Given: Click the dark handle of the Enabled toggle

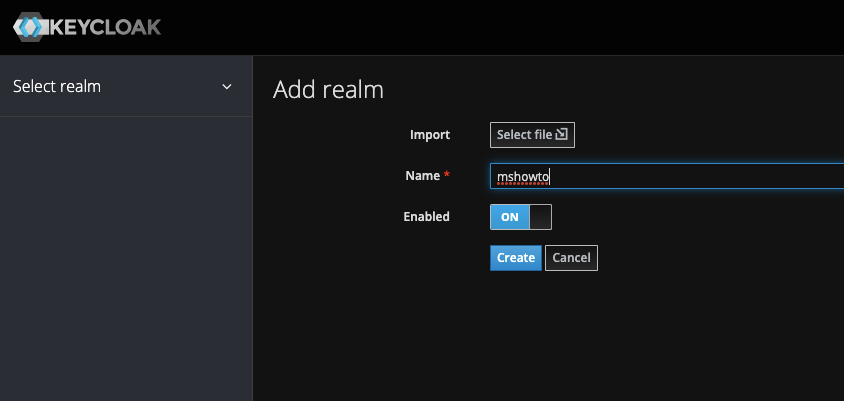Looking at the screenshot, I should [x=540, y=217].
